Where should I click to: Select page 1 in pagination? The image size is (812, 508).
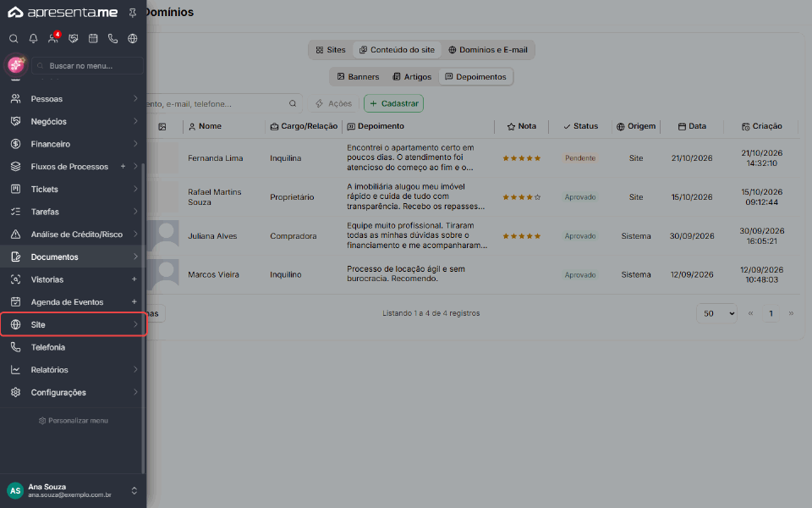(x=771, y=313)
